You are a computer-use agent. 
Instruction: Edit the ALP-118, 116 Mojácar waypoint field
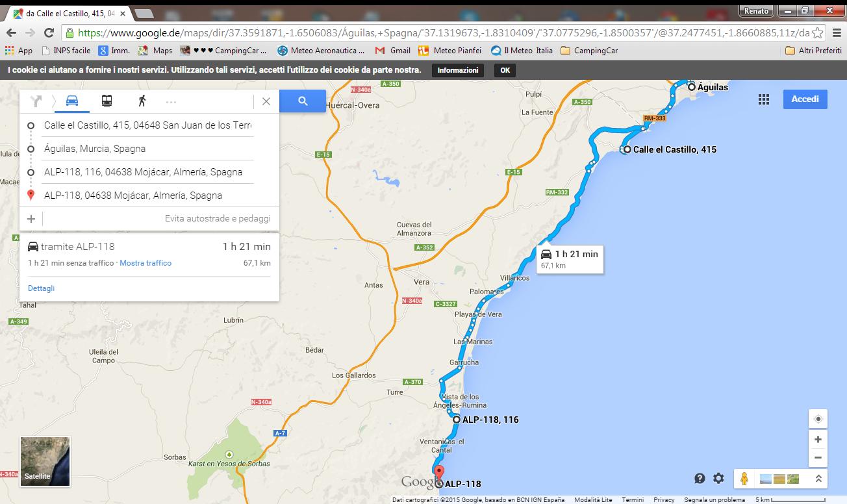pos(148,172)
